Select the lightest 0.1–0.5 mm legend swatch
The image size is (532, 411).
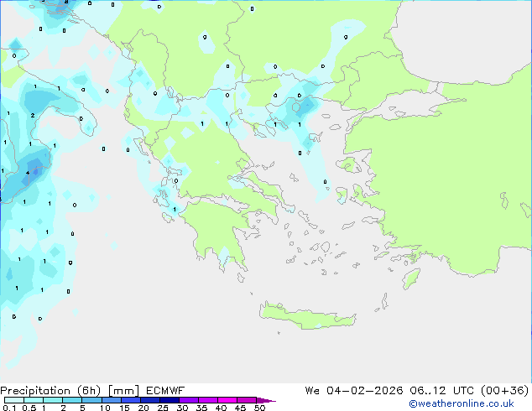(14, 400)
